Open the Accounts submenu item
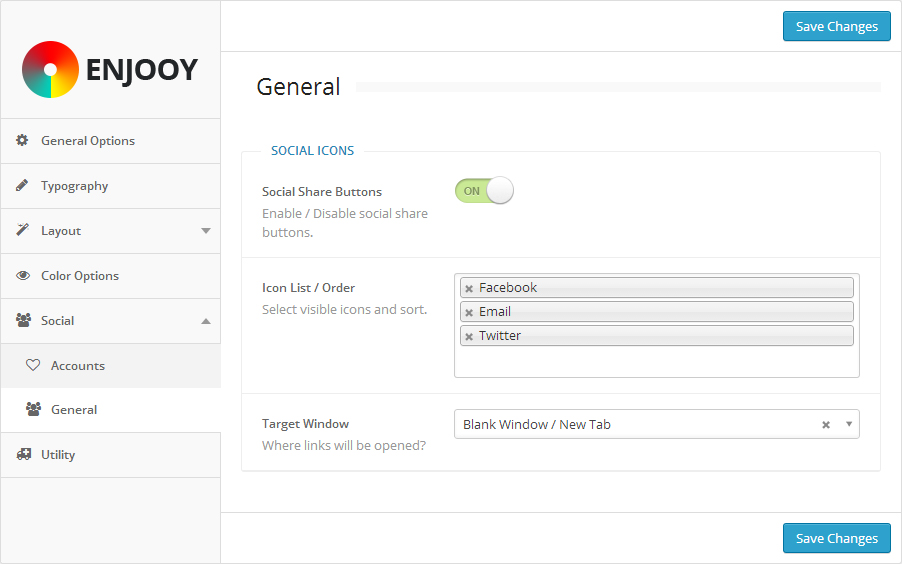Image resolution: width=902 pixels, height=564 pixels. tap(78, 366)
